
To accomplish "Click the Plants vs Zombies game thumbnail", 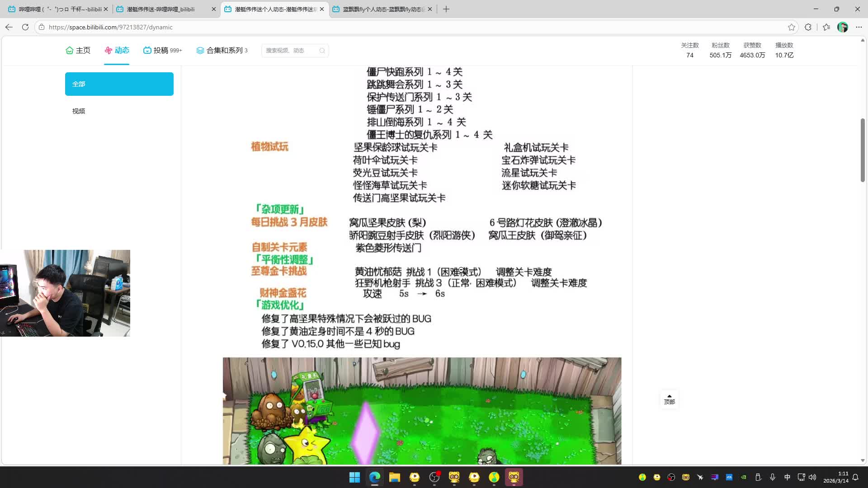I will click(x=421, y=410).
